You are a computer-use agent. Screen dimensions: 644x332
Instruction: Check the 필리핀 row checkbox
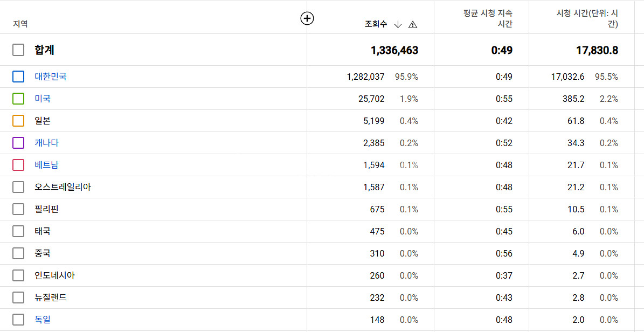pos(18,209)
